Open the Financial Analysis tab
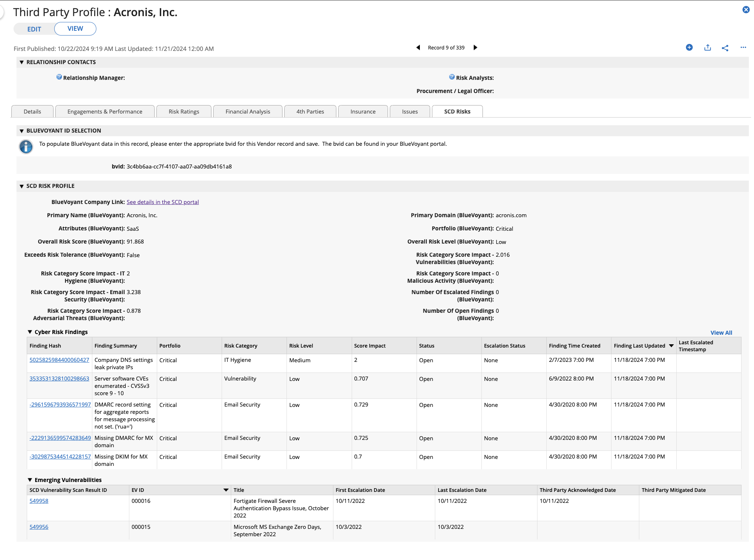 point(248,111)
